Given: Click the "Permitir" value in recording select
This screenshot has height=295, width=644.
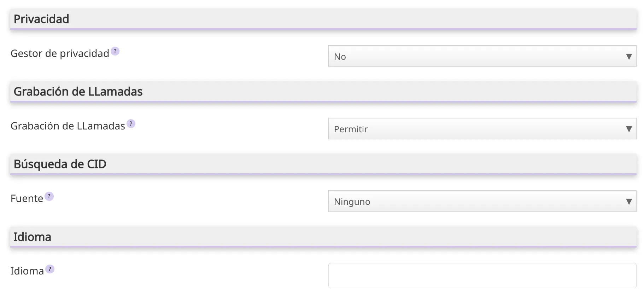Looking at the screenshot, I should 351,129.
